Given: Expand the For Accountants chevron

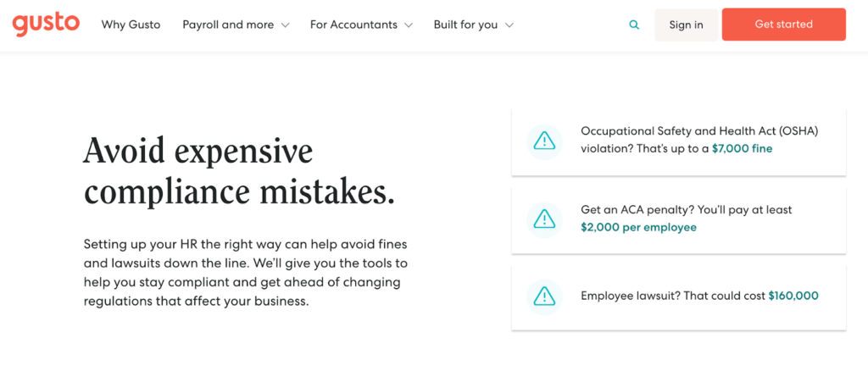Looking at the screenshot, I should 409,25.
